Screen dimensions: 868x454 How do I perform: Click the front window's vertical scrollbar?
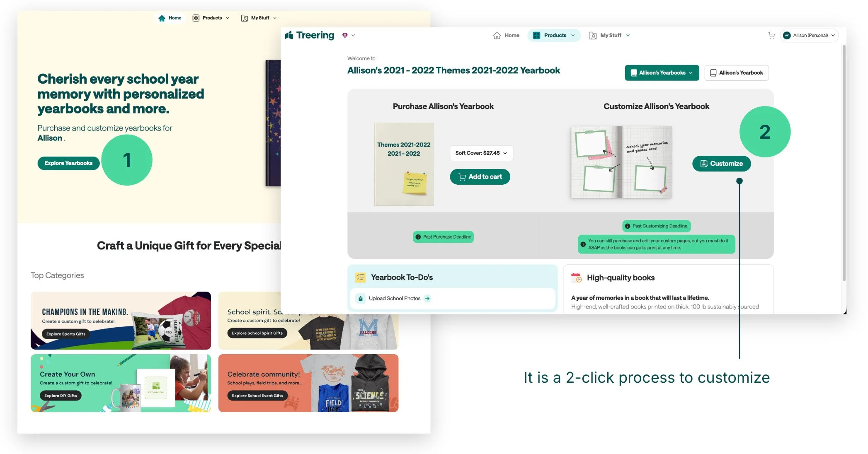pos(844,164)
